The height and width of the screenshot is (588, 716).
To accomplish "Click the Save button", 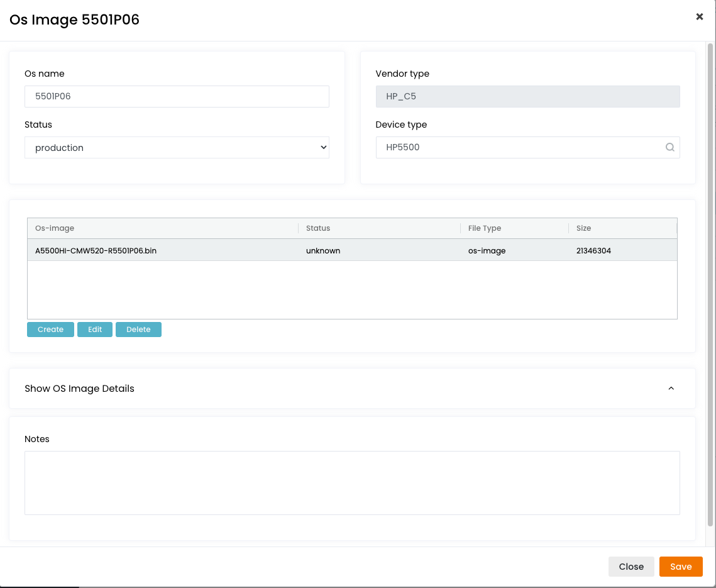I will tap(680, 567).
